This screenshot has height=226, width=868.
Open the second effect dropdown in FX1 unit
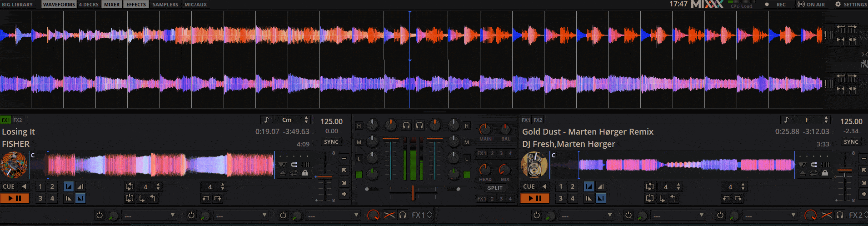[241, 215]
